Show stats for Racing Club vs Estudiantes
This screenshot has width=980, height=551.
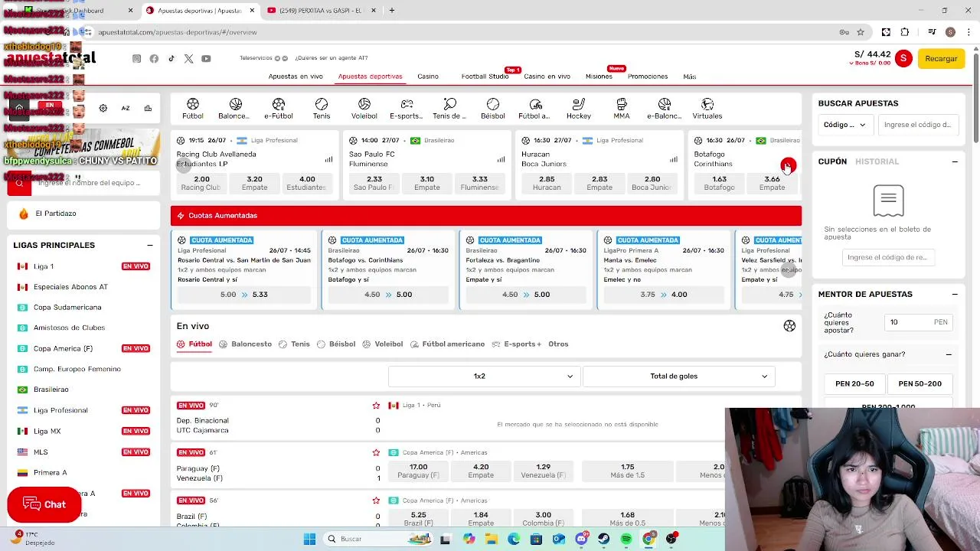coord(328,159)
